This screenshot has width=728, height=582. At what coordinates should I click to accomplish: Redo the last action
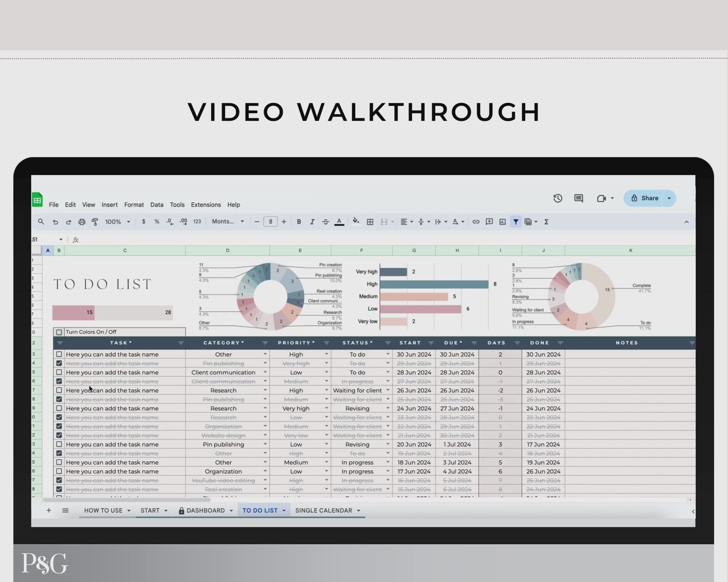pos(68,222)
